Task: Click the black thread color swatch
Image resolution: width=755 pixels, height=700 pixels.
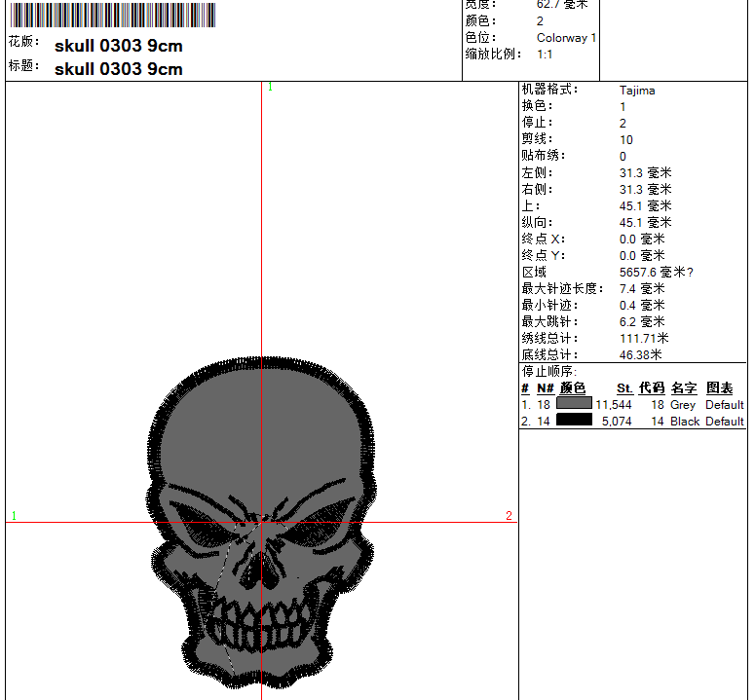Action: point(574,421)
